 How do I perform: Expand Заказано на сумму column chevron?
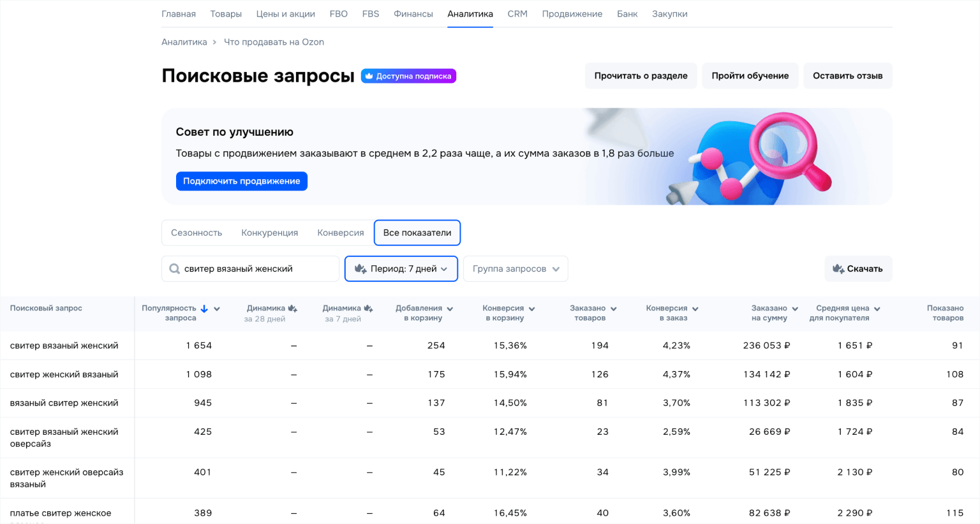(795, 309)
